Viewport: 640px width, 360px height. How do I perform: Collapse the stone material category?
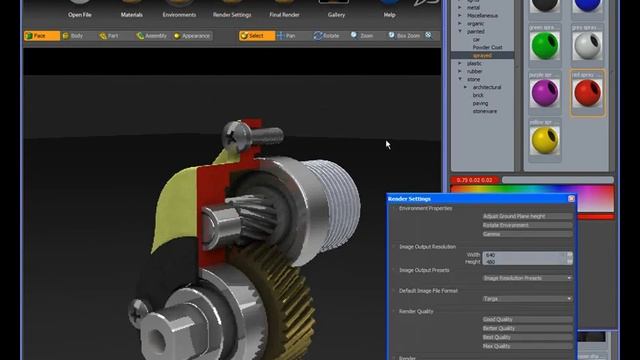click(x=460, y=79)
